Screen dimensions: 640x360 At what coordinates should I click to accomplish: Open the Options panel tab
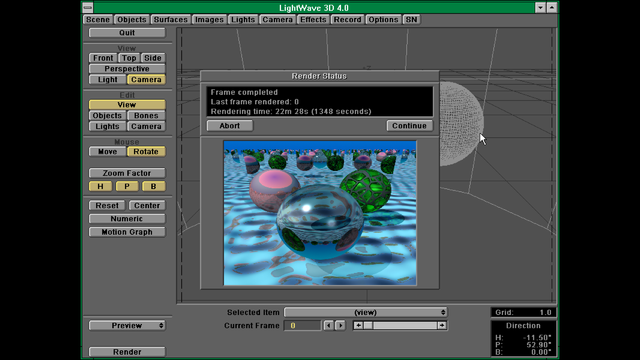383,20
